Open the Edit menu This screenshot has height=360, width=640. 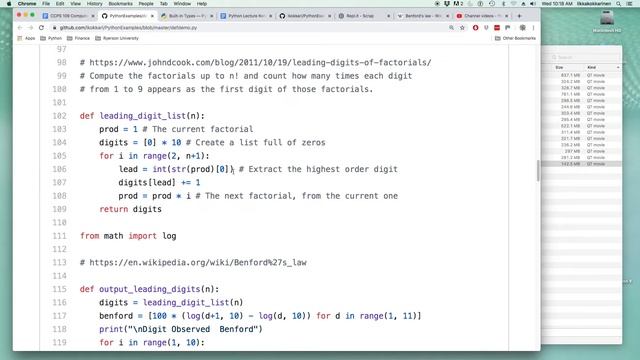click(60, 4)
